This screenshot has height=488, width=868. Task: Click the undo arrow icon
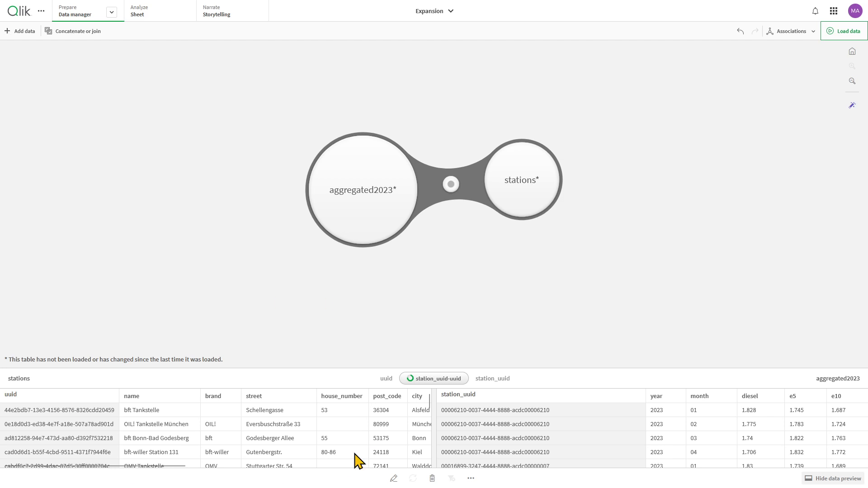point(740,31)
